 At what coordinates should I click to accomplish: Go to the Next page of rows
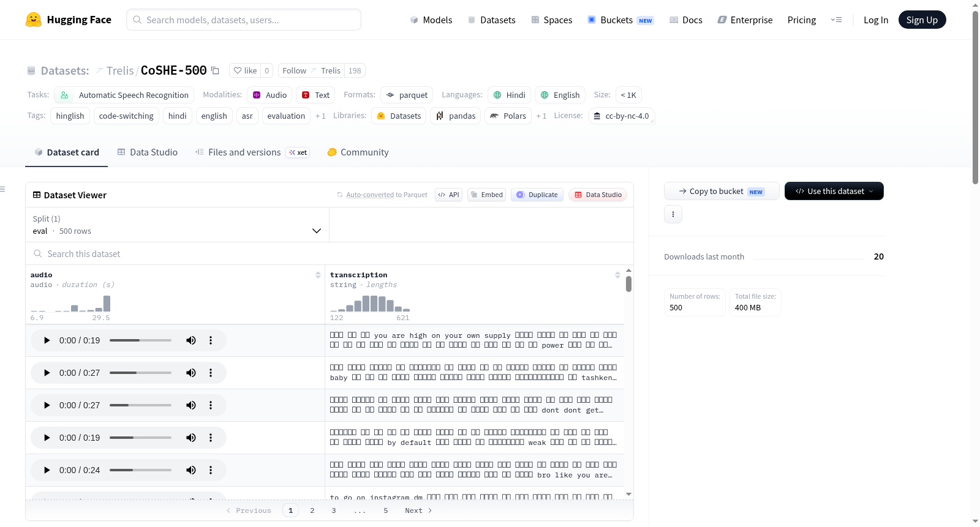pos(418,510)
